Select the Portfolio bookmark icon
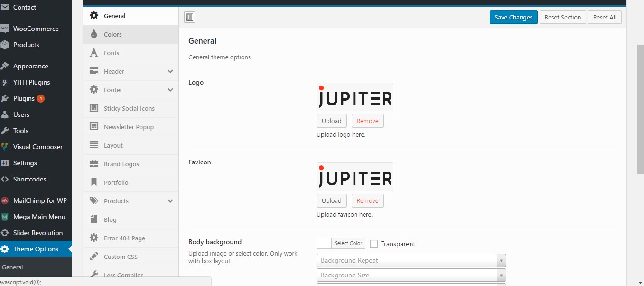Image resolution: width=644 pixels, height=286 pixels. [94, 182]
